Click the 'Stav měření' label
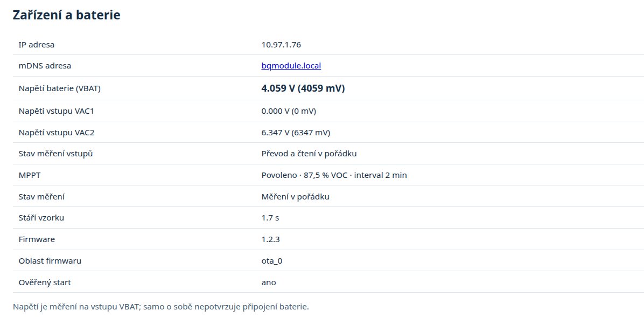 pyautogui.click(x=41, y=197)
